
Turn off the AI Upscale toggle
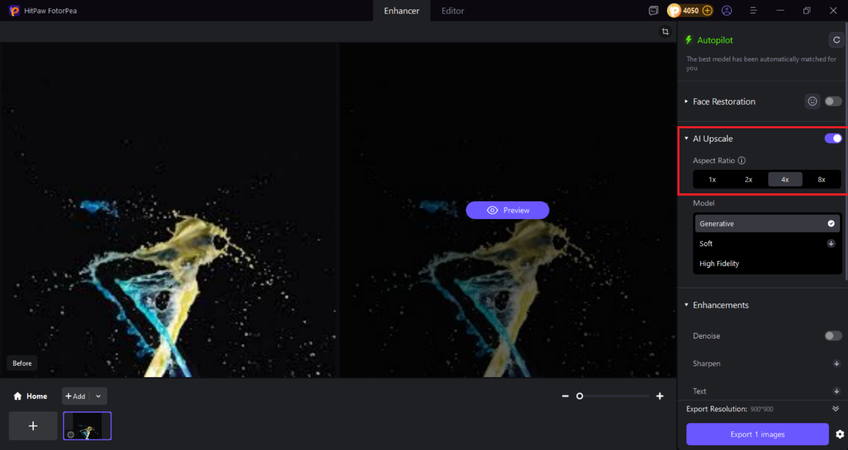(x=832, y=139)
